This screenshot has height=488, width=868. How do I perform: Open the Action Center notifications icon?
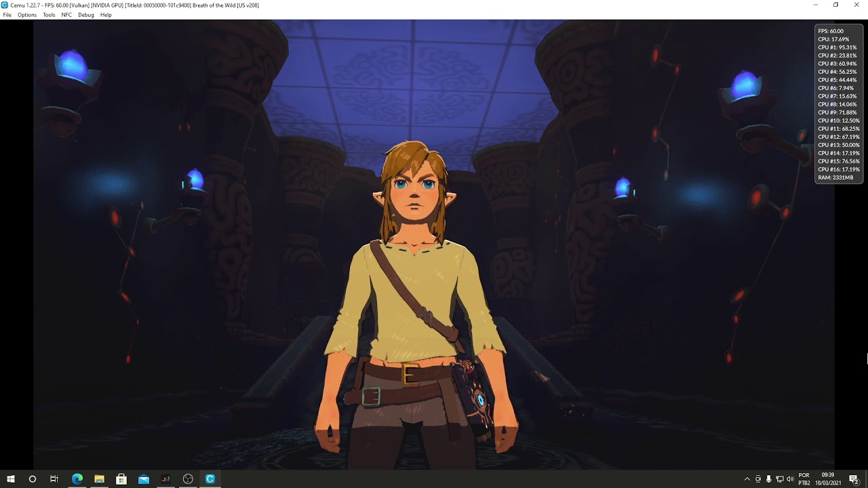point(854,479)
